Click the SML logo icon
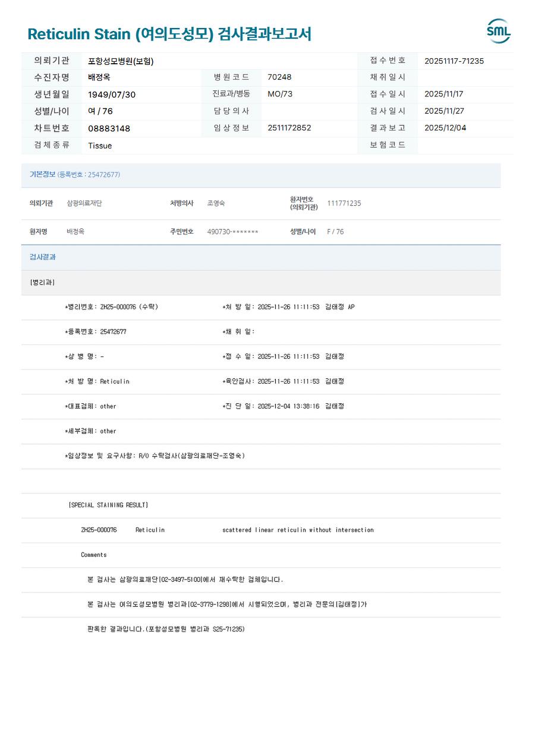Screen dimensions: 535x756 (x=499, y=31)
